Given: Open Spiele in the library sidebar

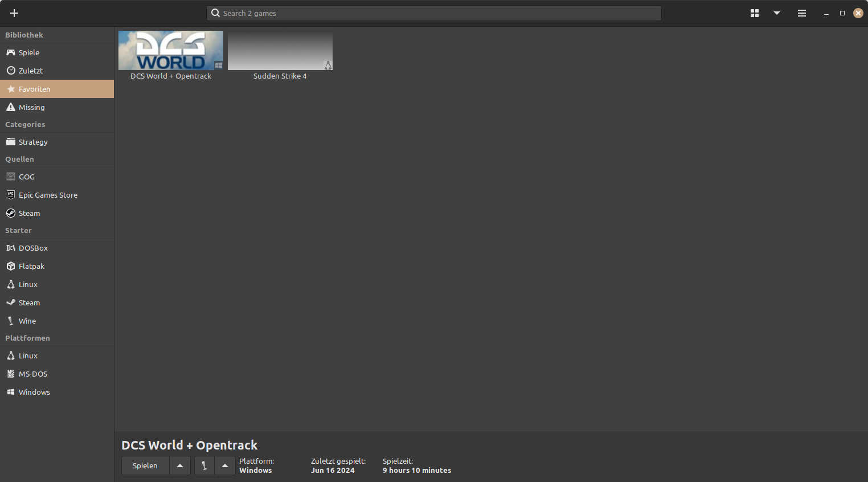Looking at the screenshot, I should coord(57,52).
